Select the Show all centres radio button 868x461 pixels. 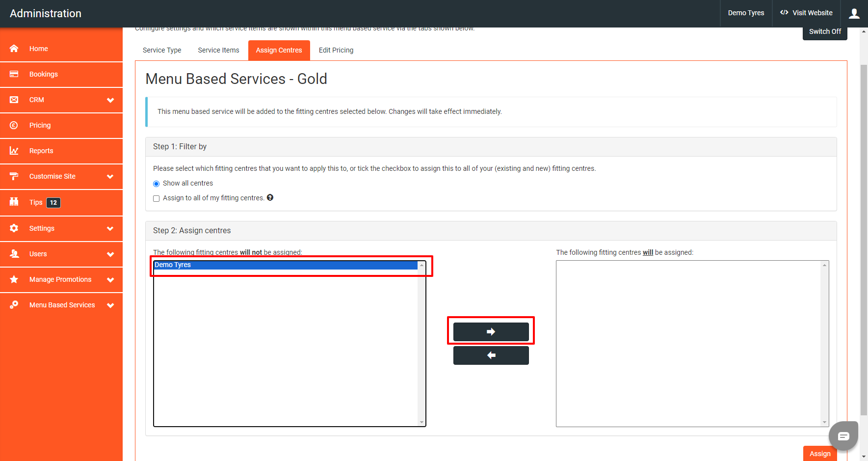(156, 183)
